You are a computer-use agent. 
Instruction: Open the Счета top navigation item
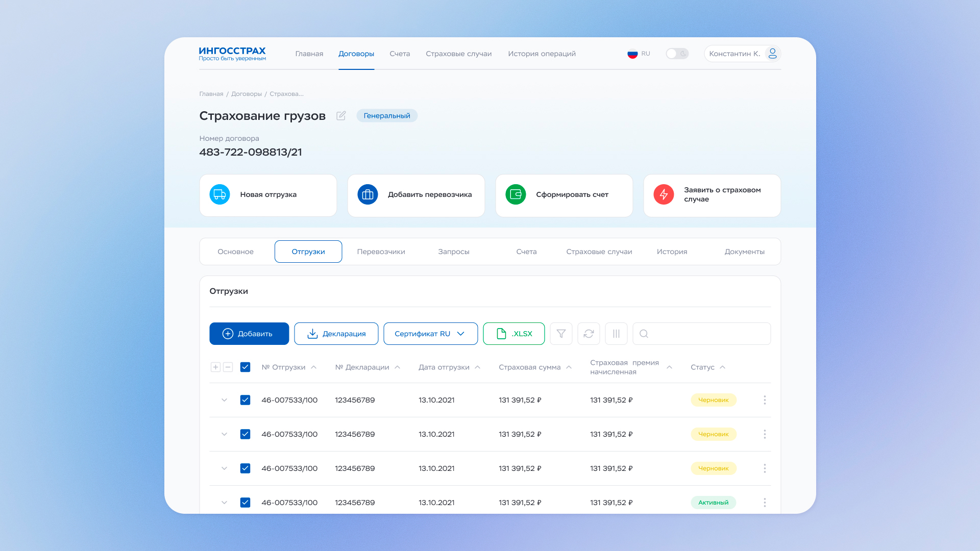(400, 54)
